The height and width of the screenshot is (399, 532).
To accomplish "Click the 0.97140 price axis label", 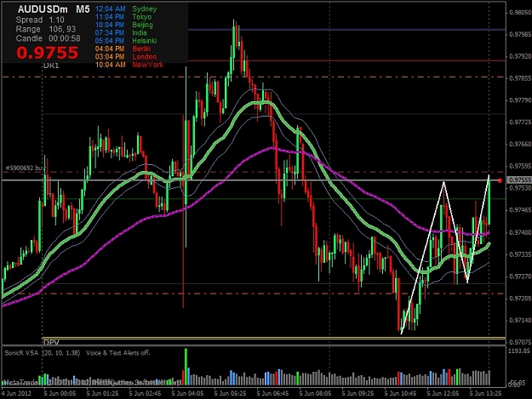I will pyautogui.click(x=520, y=320).
